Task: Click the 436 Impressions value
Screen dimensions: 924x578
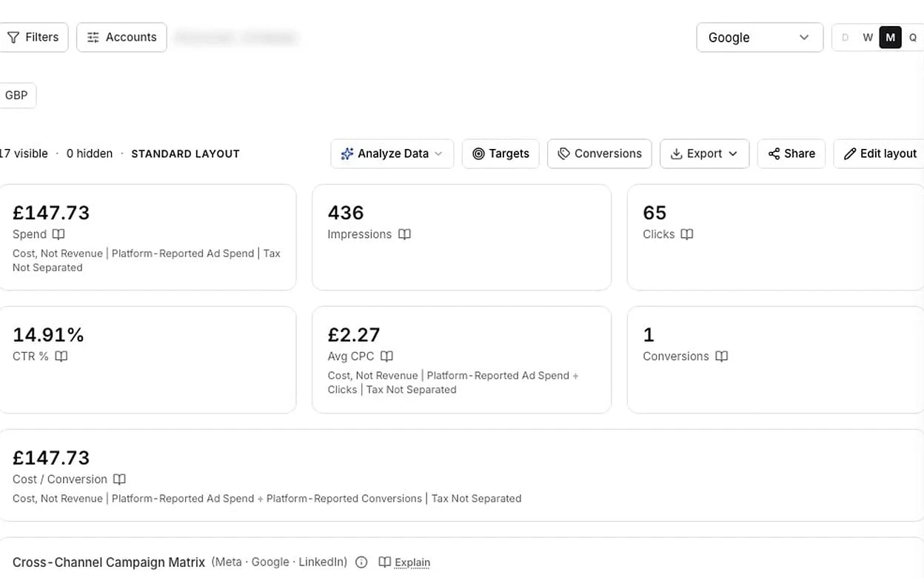Action: pyautogui.click(x=346, y=213)
